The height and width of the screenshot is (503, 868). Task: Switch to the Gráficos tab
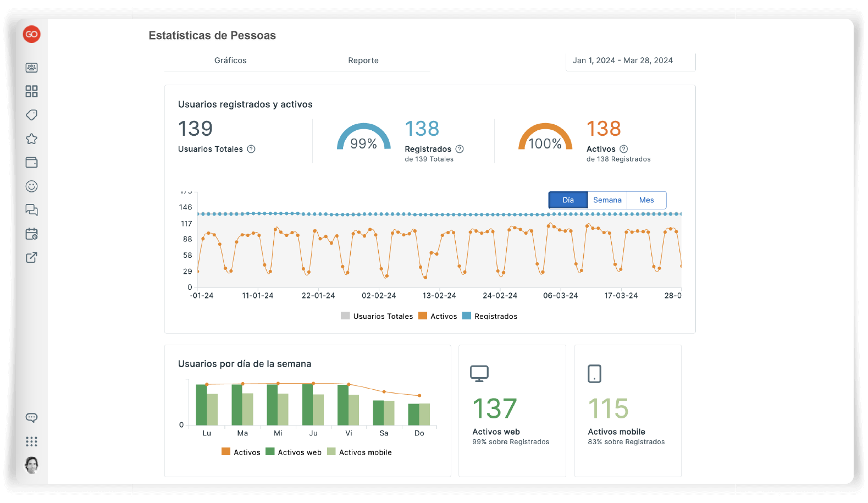tap(230, 60)
